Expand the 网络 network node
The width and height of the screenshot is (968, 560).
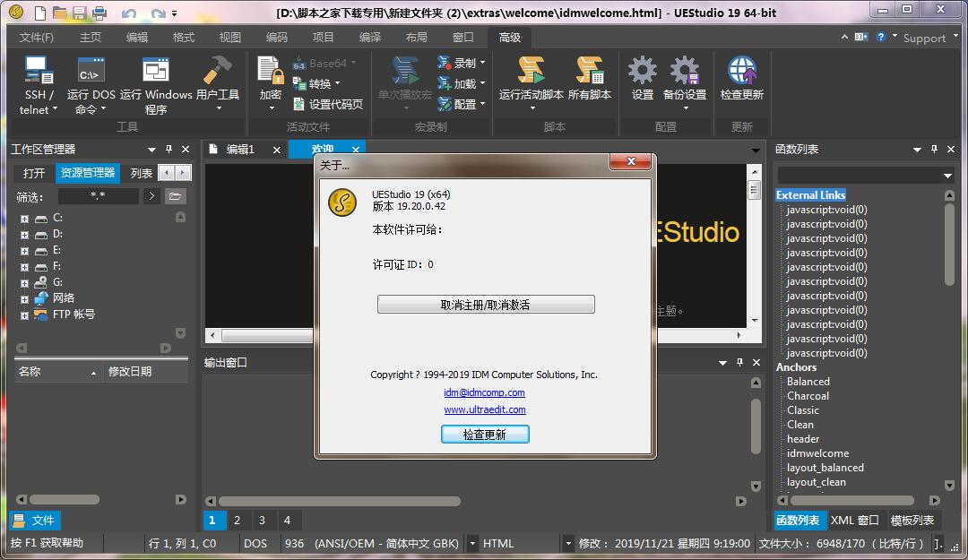[x=24, y=299]
